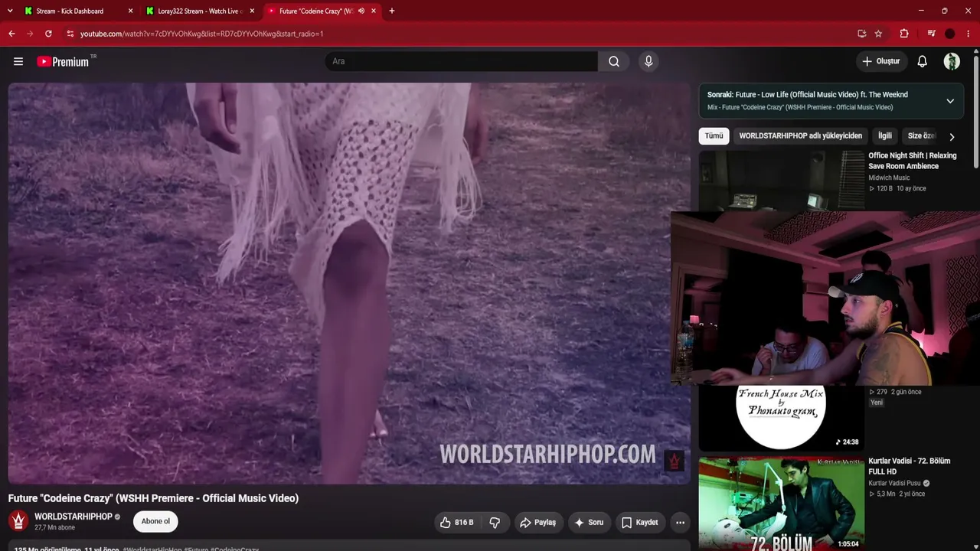Open the browser extensions puzzle icon
Viewport: 980px width, 551px height.
point(904,34)
